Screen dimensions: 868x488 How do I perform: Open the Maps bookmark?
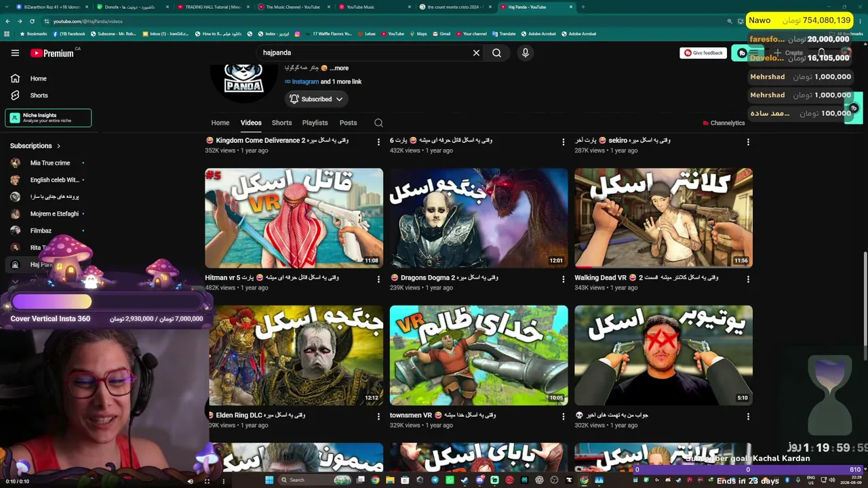coord(418,34)
